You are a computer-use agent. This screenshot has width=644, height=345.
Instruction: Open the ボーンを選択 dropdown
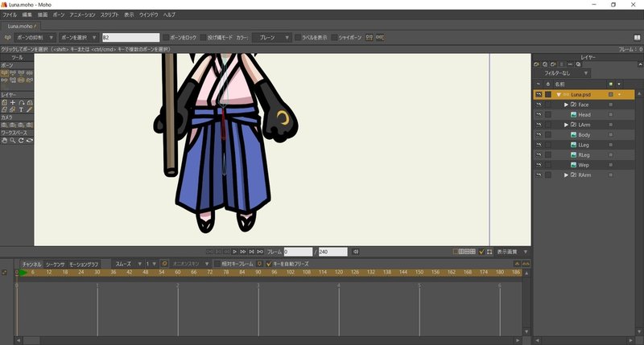click(x=79, y=37)
